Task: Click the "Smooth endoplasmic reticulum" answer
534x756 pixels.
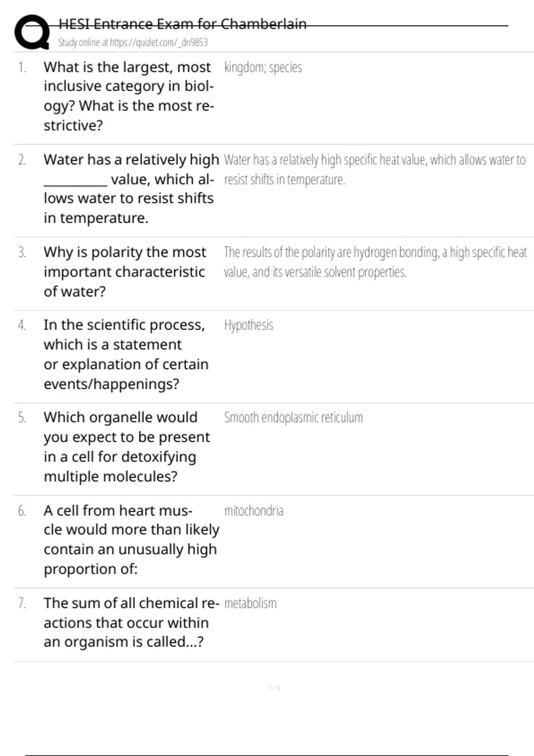Action: coord(293,418)
